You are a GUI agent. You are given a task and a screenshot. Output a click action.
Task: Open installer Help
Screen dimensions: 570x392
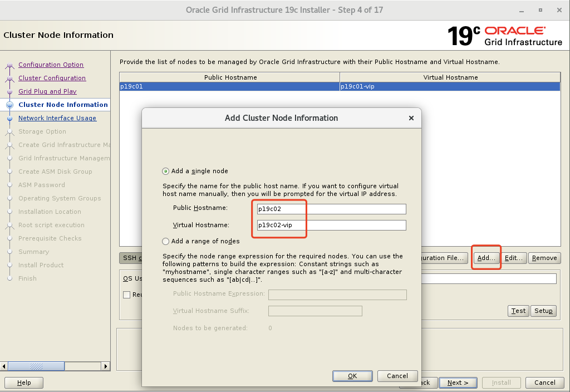point(24,383)
